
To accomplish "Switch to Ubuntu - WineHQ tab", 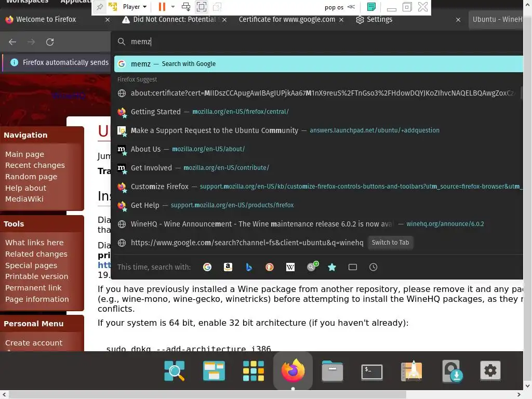I will [x=497, y=19].
